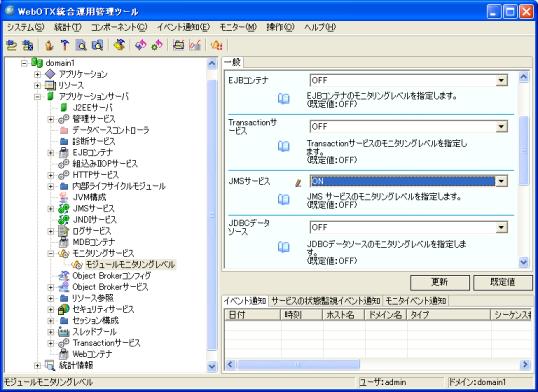Collapse the domain1 tree node
The image size is (538, 392).
click(x=24, y=63)
